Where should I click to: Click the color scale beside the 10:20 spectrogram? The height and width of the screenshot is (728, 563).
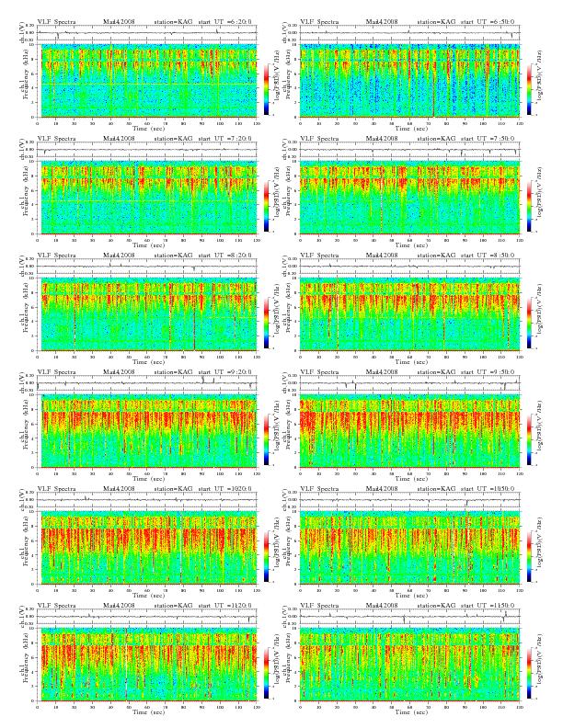pos(266,556)
